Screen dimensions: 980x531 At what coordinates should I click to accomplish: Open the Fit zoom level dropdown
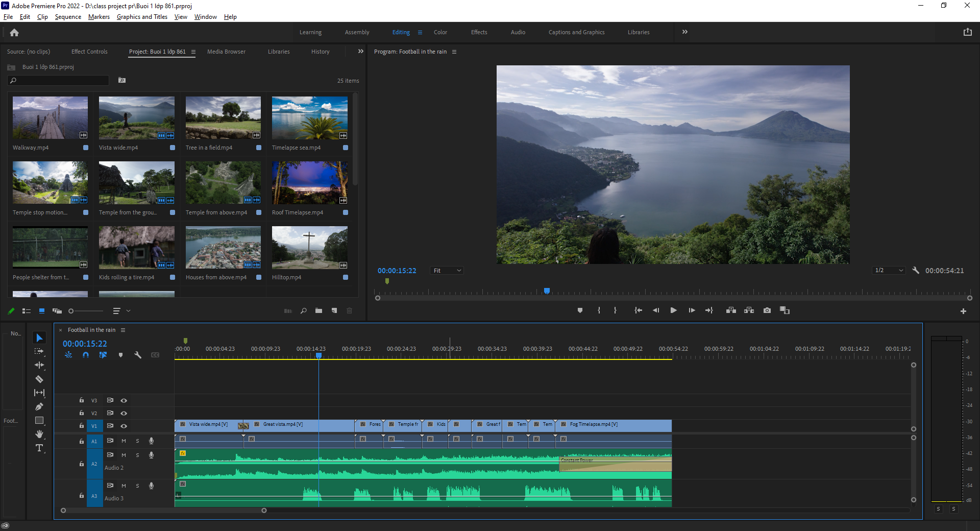447,271
